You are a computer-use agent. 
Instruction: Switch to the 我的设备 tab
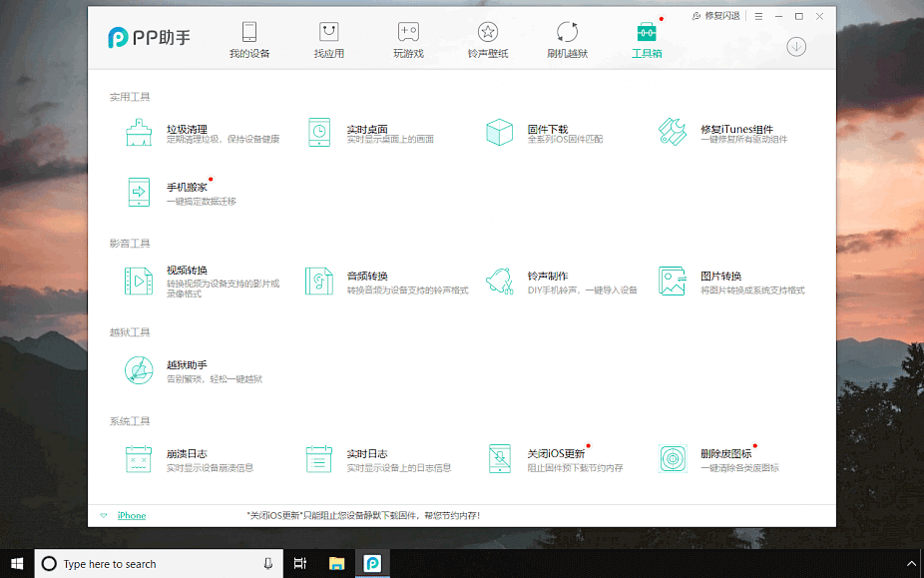pos(249,40)
